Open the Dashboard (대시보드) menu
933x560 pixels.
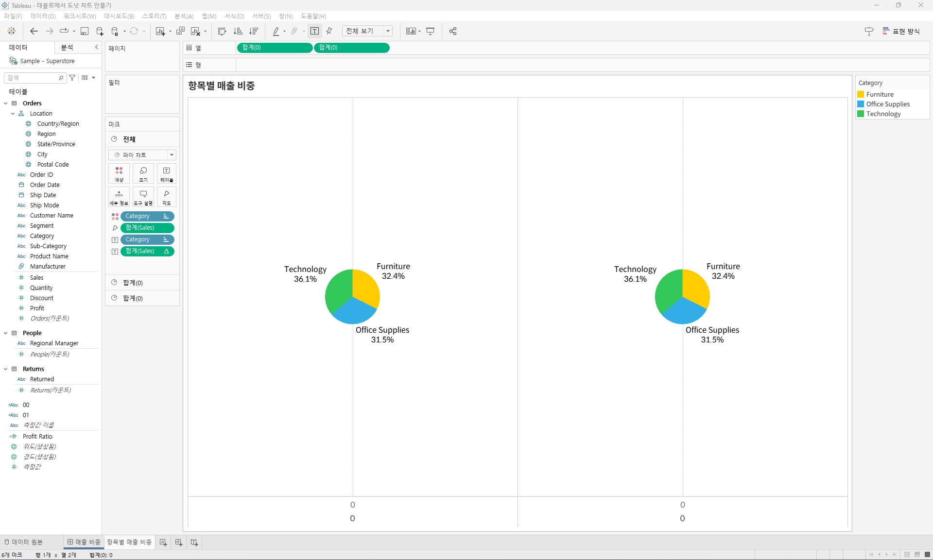click(x=119, y=16)
